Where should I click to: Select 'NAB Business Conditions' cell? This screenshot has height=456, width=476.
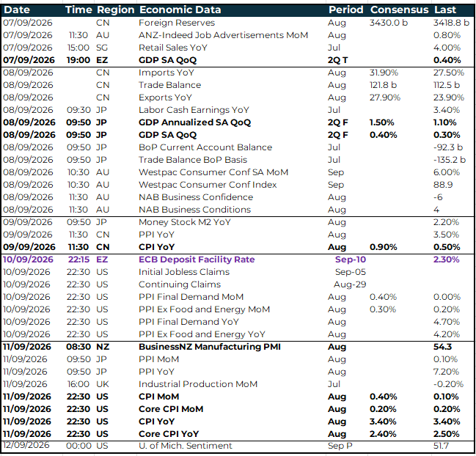tap(194, 210)
